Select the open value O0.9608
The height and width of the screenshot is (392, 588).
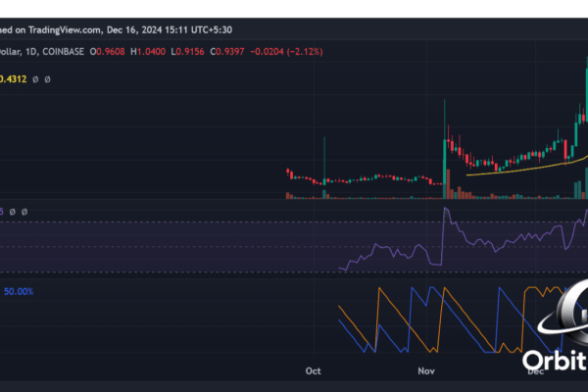click(107, 52)
